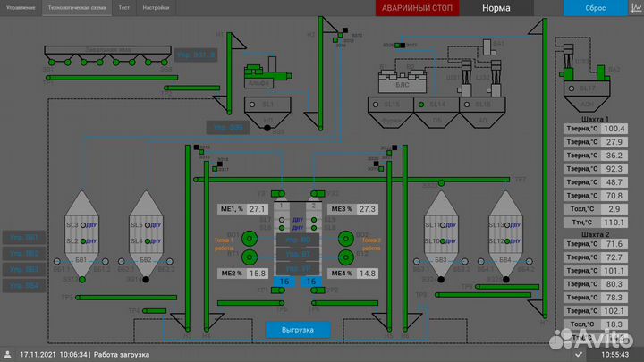
Task: Click the Выгрузка button
Action: coord(298,330)
